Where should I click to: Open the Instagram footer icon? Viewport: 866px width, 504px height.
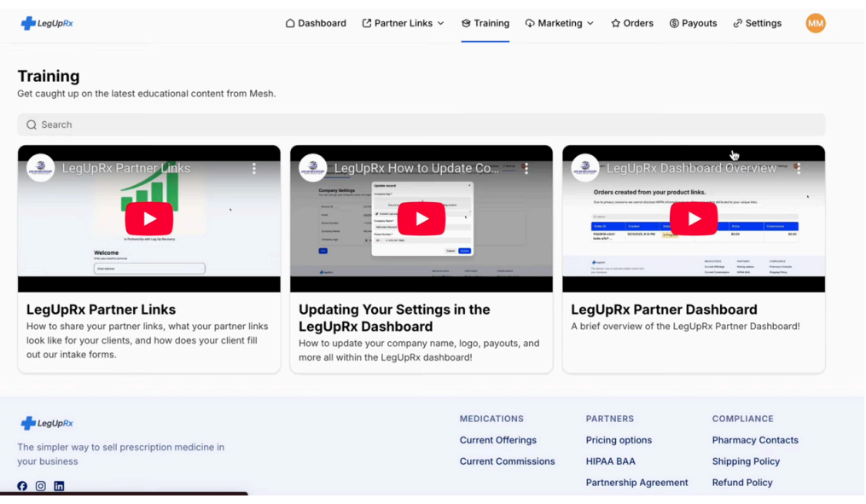pos(40,486)
